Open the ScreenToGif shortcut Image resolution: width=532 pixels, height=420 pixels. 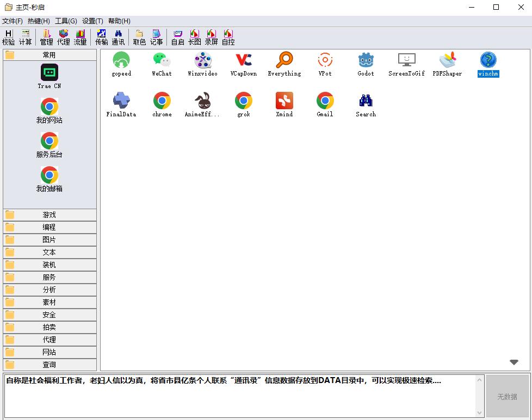click(x=406, y=60)
